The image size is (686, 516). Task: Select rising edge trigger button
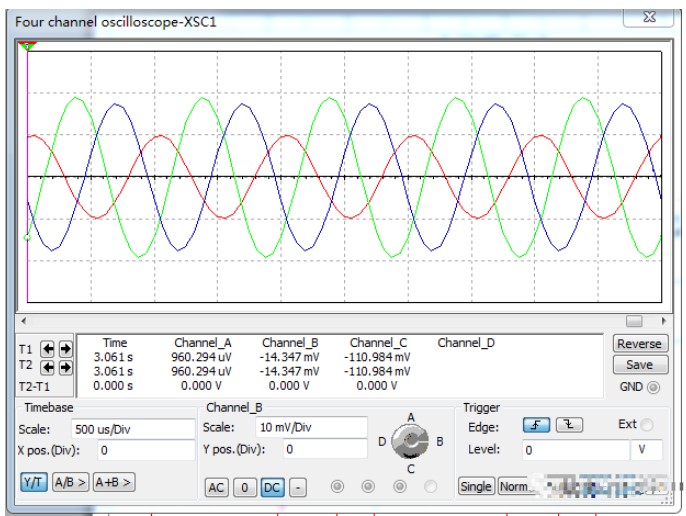click(x=536, y=425)
